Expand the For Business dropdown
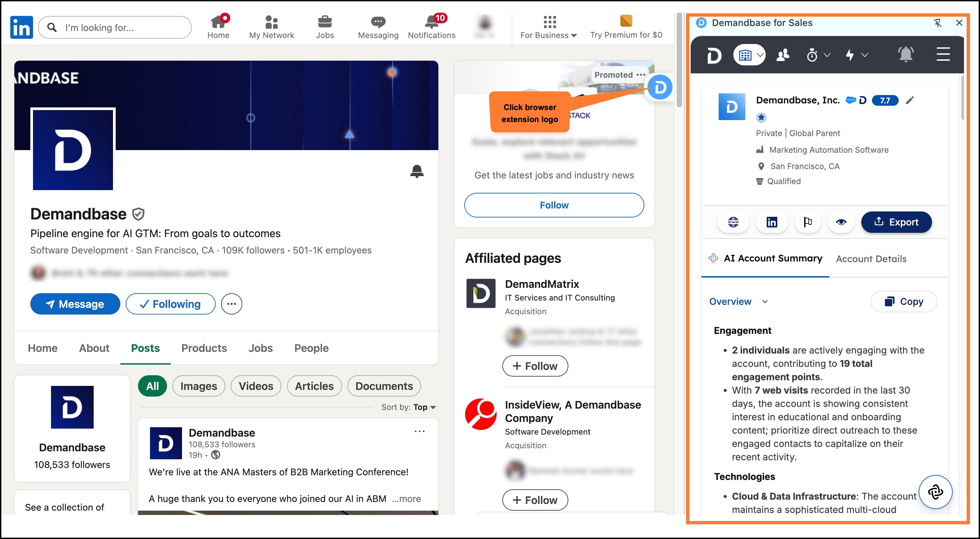This screenshot has width=980, height=539. pyautogui.click(x=549, y=27)
